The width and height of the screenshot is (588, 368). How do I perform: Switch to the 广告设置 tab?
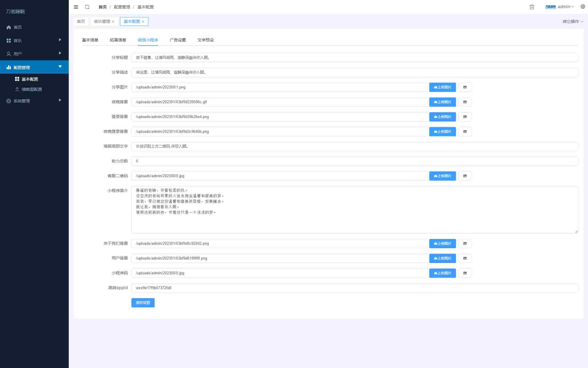tap(178, 40)
